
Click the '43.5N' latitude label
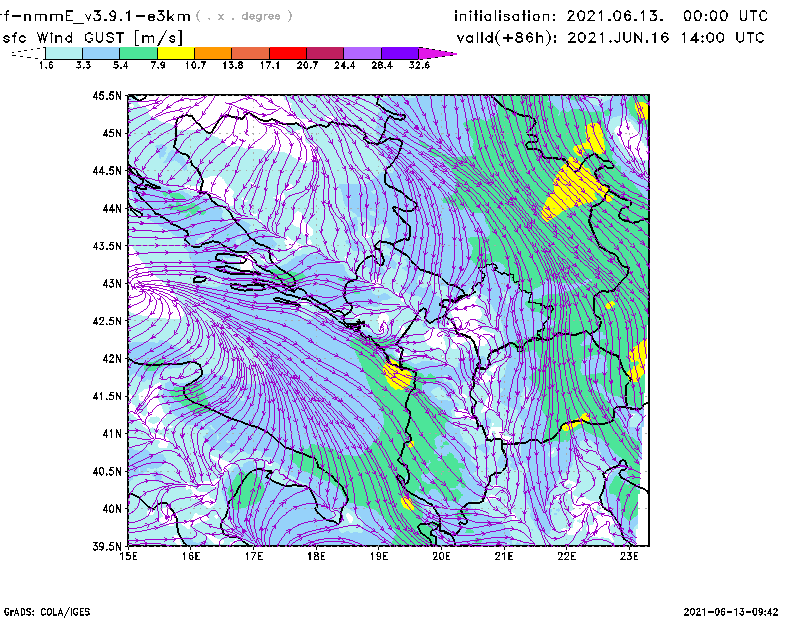[x=107, y=246]
